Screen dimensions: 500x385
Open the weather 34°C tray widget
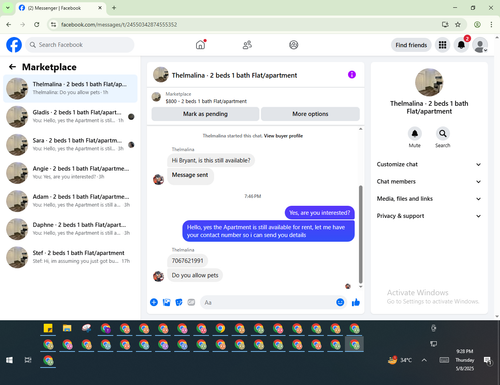click(x=400, y=360)
